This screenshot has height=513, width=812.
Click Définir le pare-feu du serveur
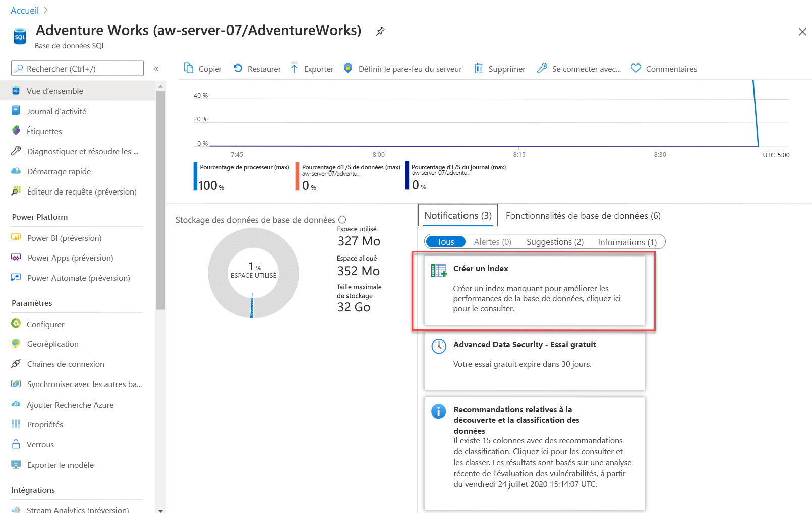point(403,69)
